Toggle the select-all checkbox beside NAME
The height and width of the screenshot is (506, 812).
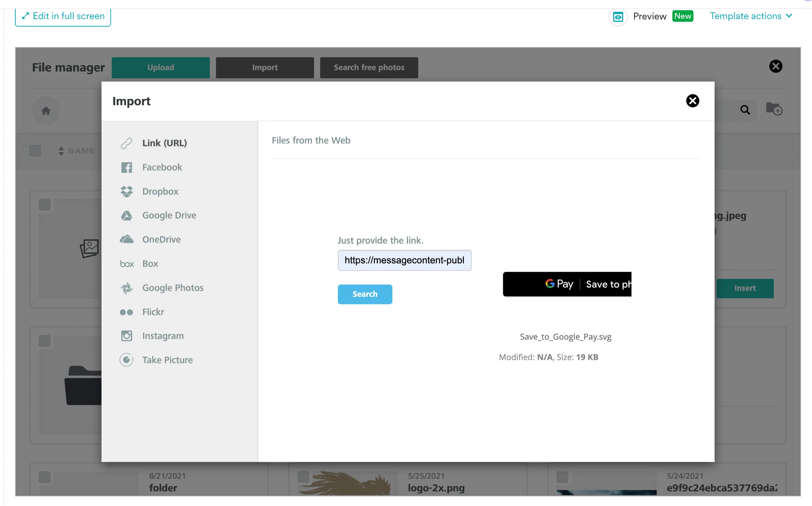tap(35, 151)
